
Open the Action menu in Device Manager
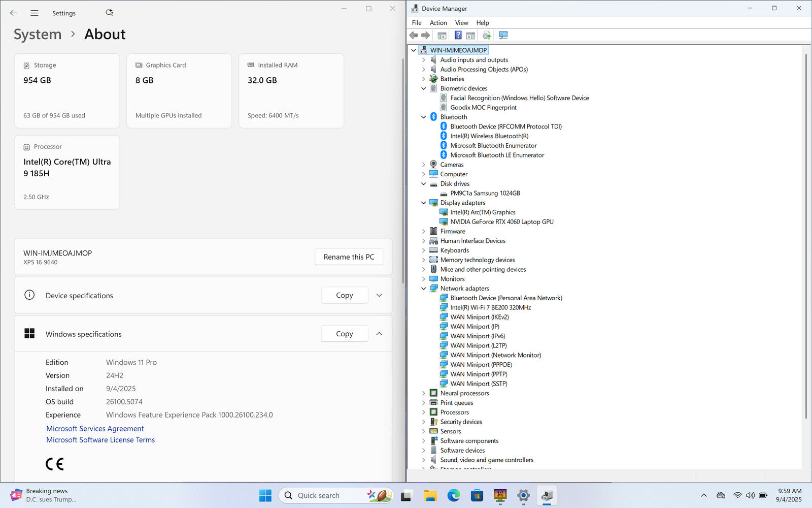point(438,23)
